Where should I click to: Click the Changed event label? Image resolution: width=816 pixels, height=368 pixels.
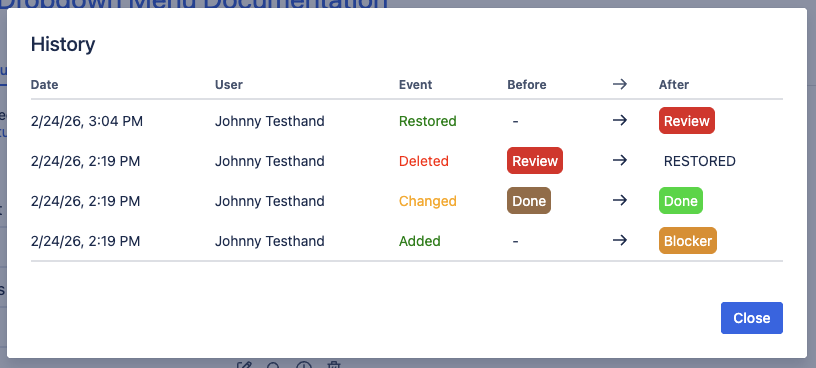[x=428, y=201]
